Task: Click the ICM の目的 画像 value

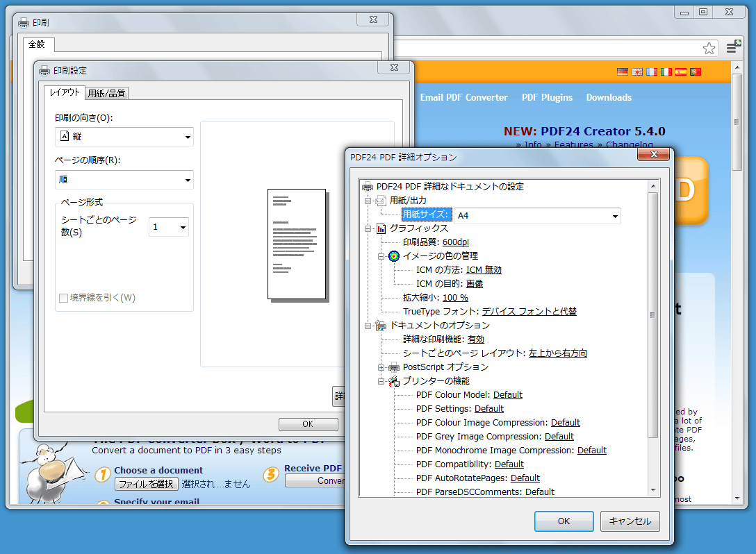Action: (475, 284)
